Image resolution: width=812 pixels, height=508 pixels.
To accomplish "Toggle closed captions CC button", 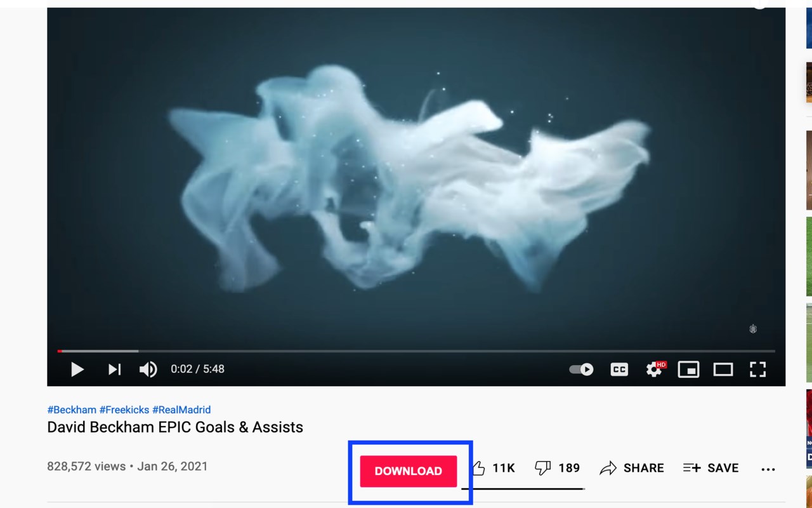I will [619, 369].
